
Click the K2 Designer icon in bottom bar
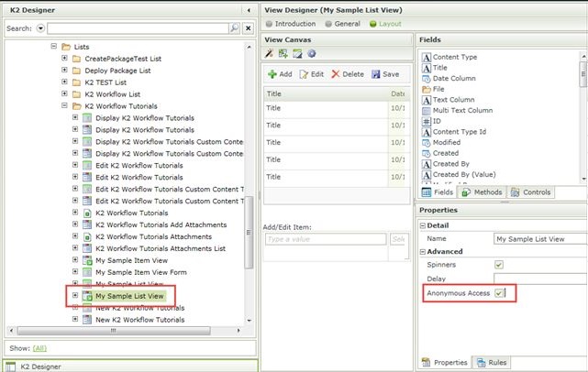(x=10, y=367)
